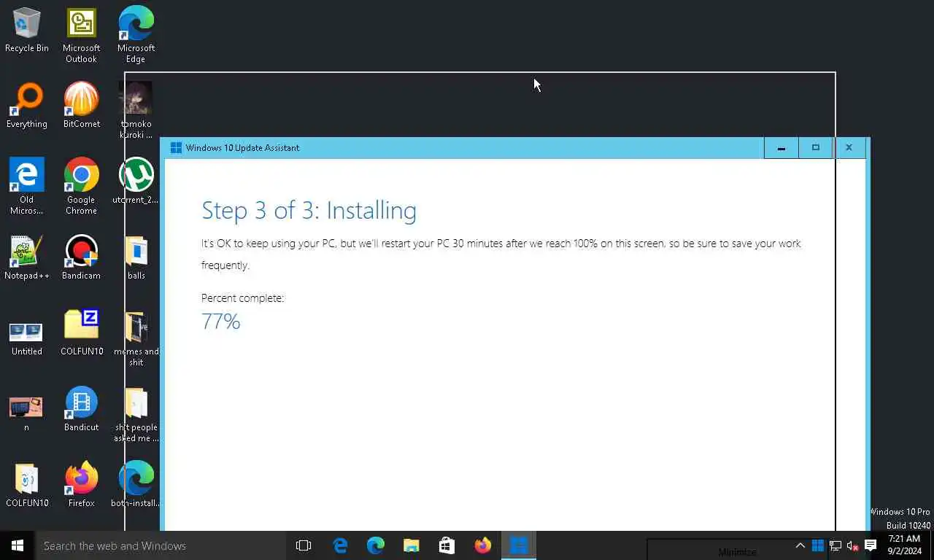Select the Firefox desktop icon
This screenshot has width=934, height=560.
pos(81,486)
